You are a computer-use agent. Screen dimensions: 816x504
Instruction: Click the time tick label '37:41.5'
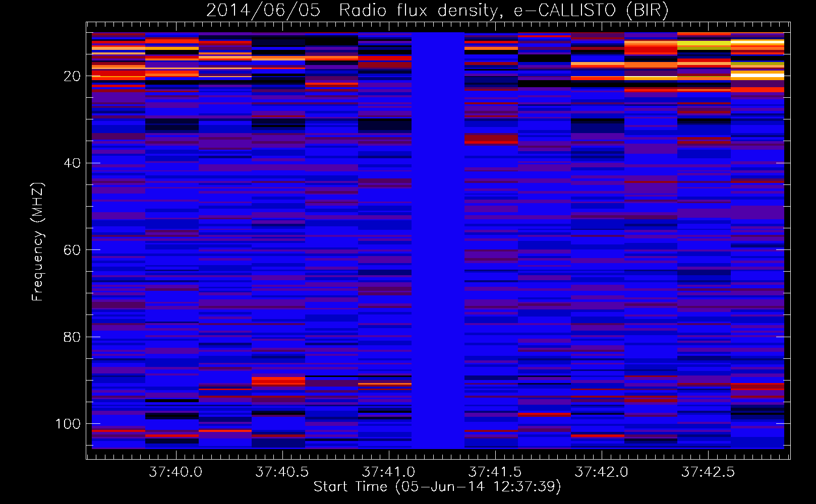(495, 472)
